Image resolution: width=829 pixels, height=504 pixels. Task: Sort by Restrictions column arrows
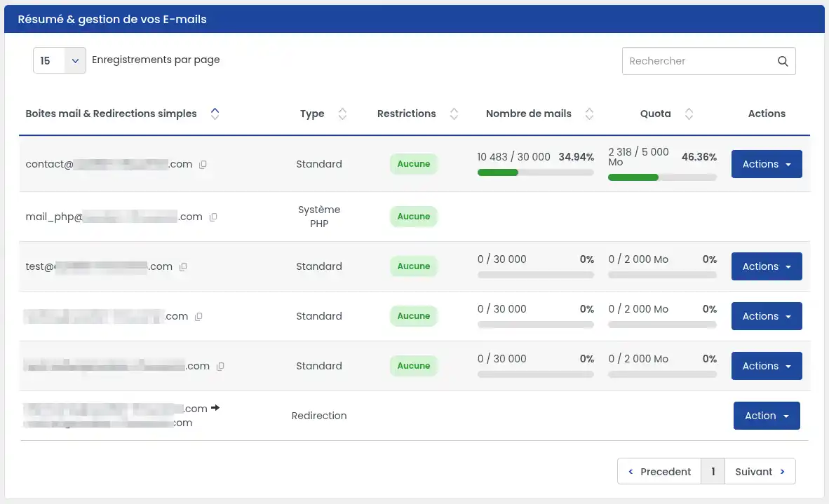coord(454,114)
